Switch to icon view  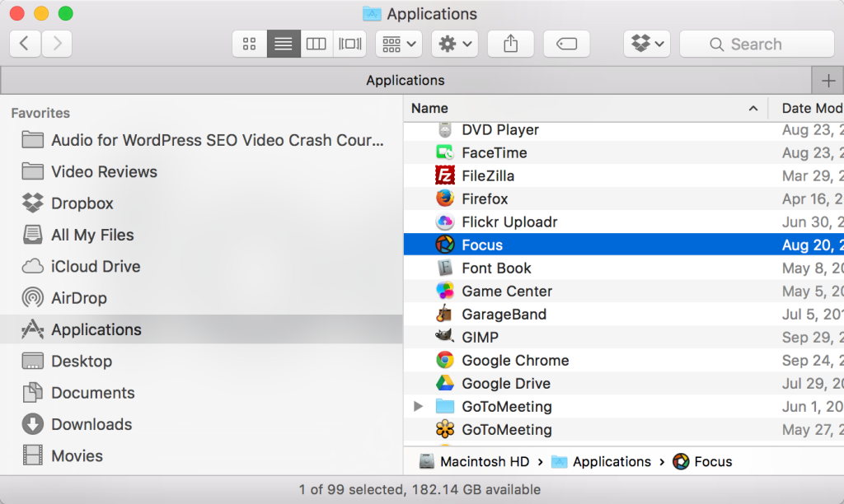(249, 44)
